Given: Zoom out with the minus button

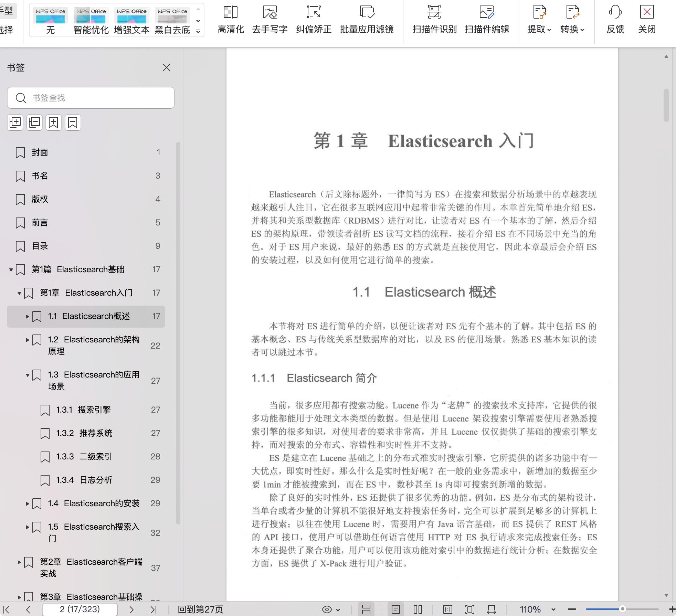Looking at the screenshot, I should pyautogui.click(x=572, y=609).
